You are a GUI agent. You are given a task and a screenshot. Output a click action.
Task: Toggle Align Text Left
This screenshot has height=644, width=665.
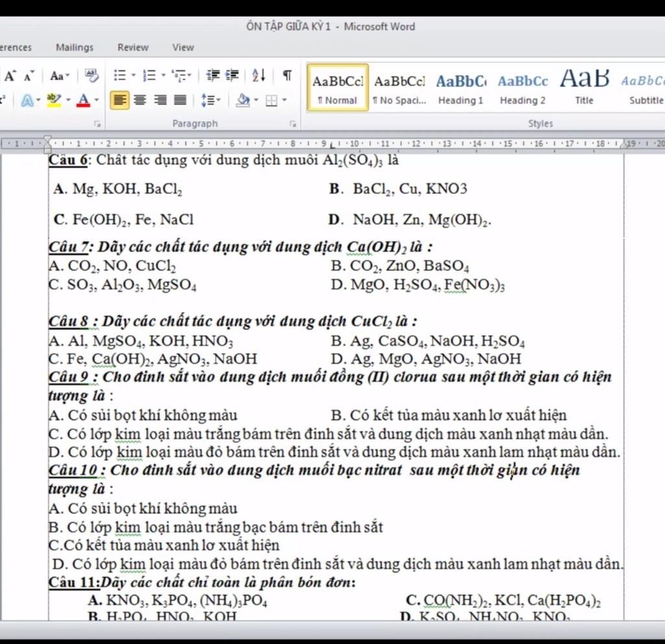point(120,101)
